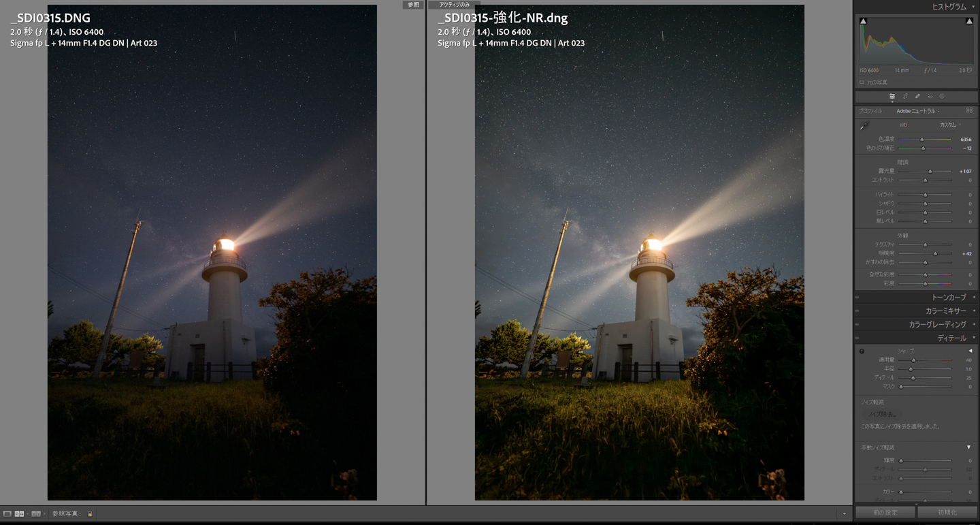Click the カラーグレーディング panel header
This screenshot has width=980, height=525.
pos(937,325)
